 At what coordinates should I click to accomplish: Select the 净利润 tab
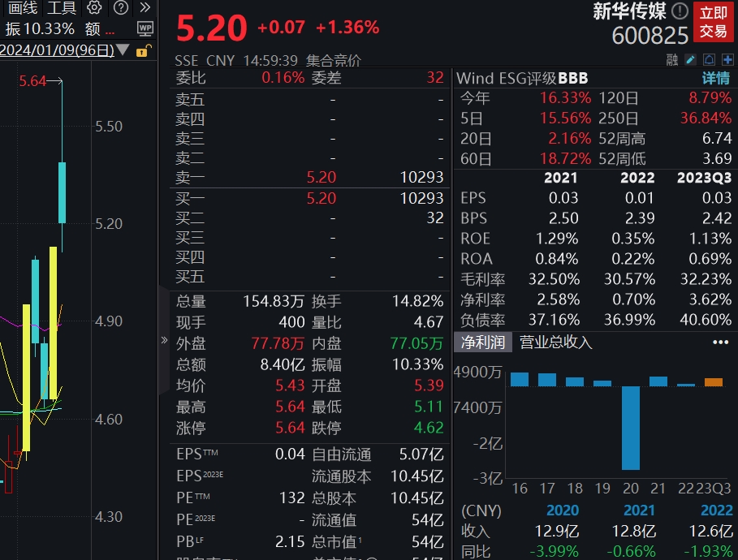tap(483, 342)
